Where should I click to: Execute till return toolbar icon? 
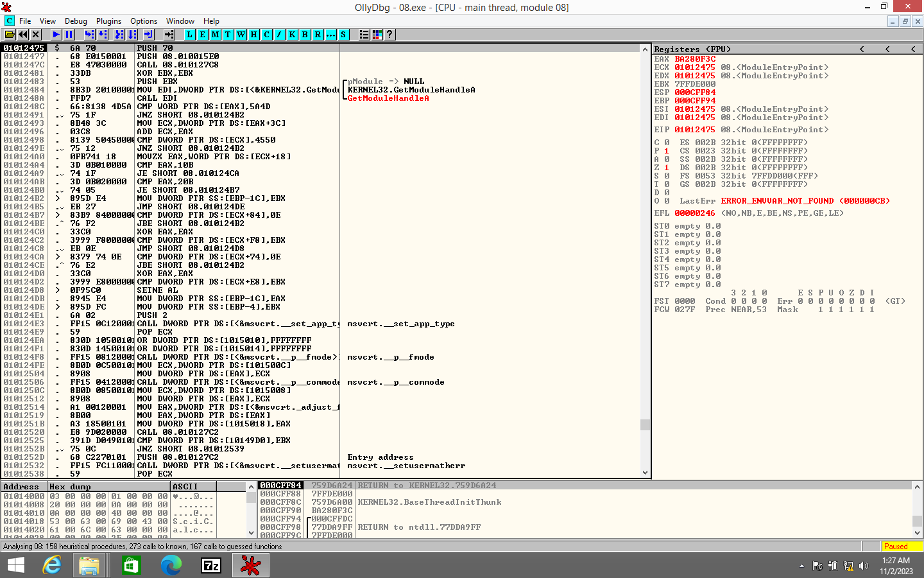149,35
